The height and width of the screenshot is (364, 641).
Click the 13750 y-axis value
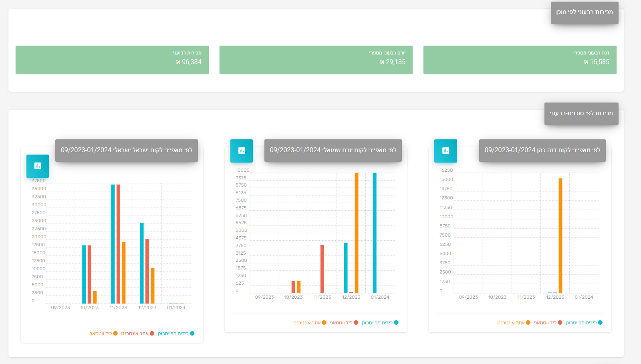[x=446, y=189]
